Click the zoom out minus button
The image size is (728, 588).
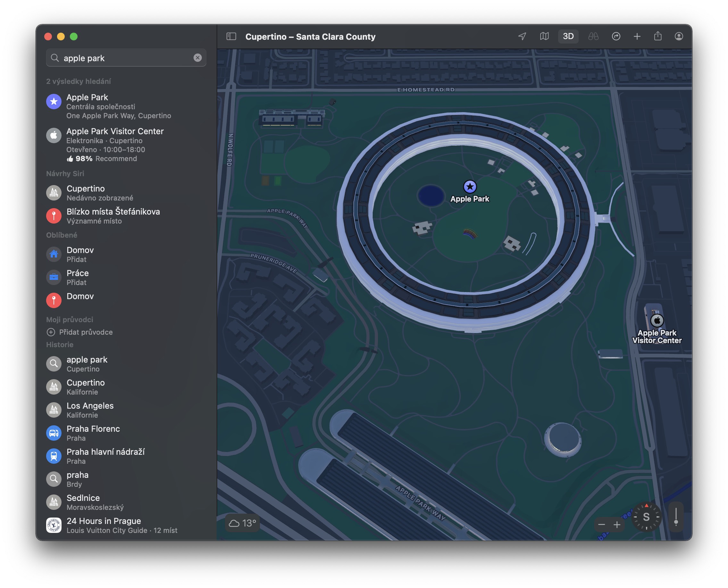601,524
